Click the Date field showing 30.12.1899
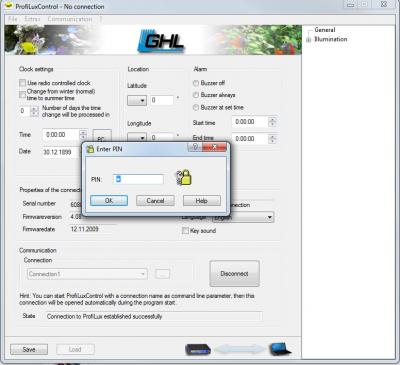The image size is (400, 365). pyautogui.click(x=62, y=152)
